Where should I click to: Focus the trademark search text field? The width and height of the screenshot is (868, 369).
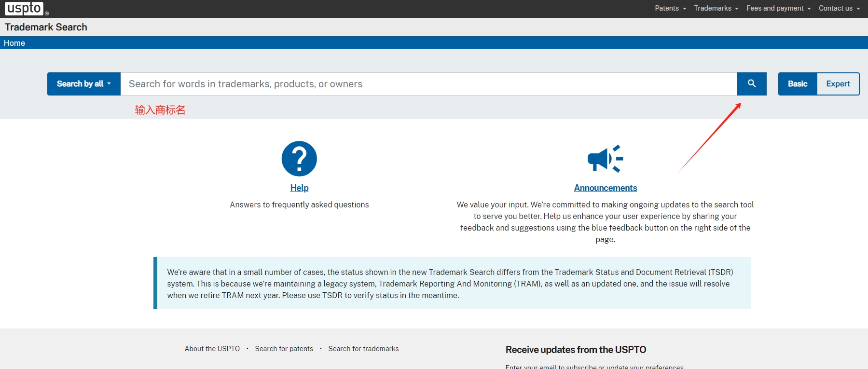428,84
